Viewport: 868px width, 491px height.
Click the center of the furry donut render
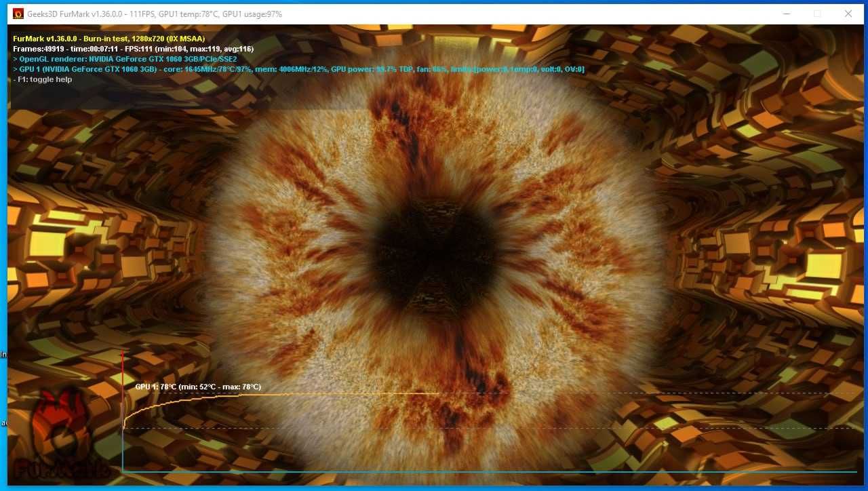[x=436, y=256]
